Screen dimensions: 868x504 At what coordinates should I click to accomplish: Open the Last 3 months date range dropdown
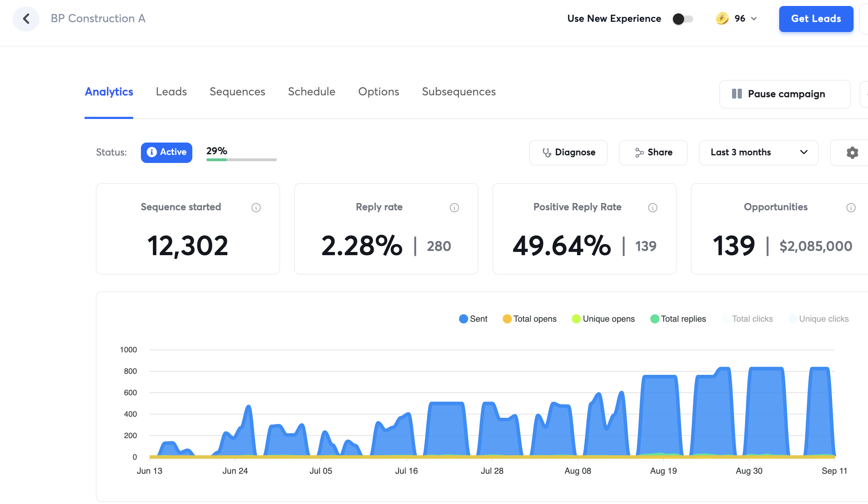pos(758,152)
